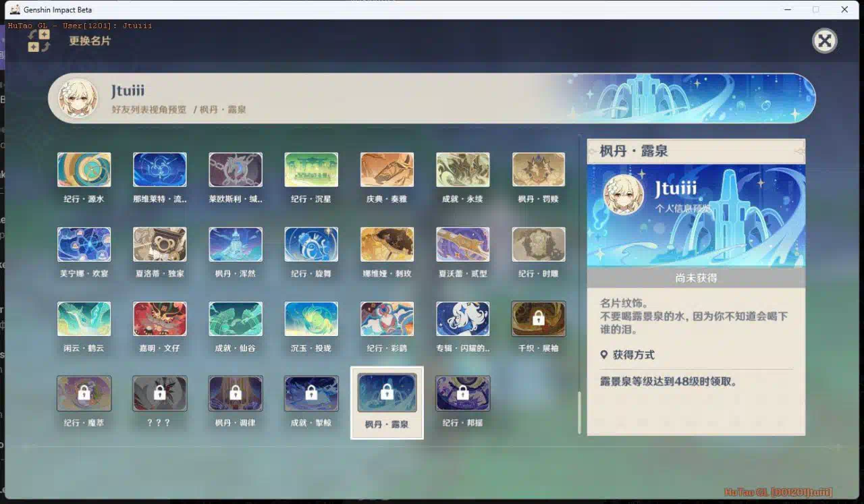Screen dimensions: 864x504
Task: Select the locked 千织·展袖 namecard
Action: 539,318
